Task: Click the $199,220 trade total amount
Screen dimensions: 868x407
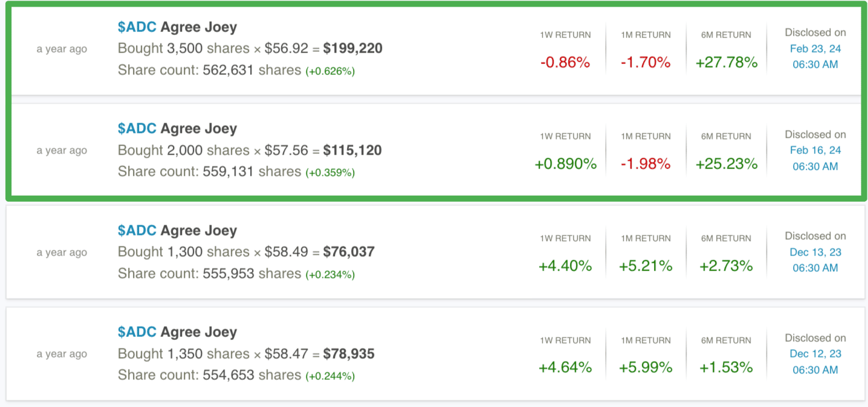Action: pos(353,48)
